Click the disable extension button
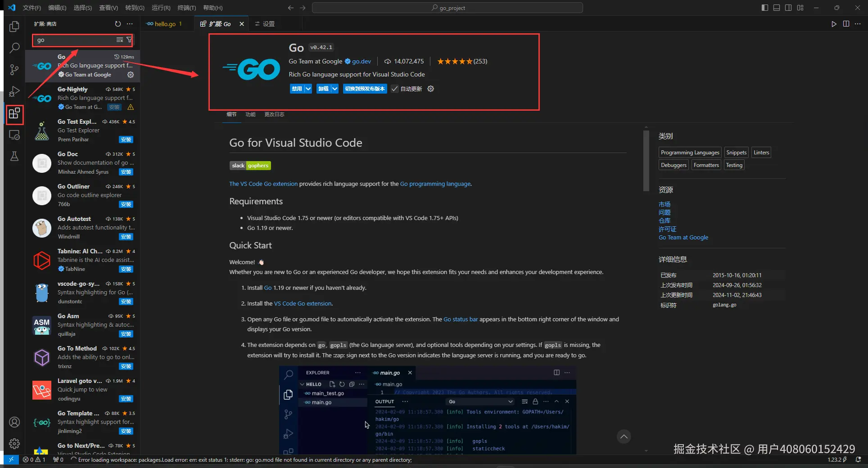This screenshot has width=868, height=468. pyautogui.click(x=297, y=89)
